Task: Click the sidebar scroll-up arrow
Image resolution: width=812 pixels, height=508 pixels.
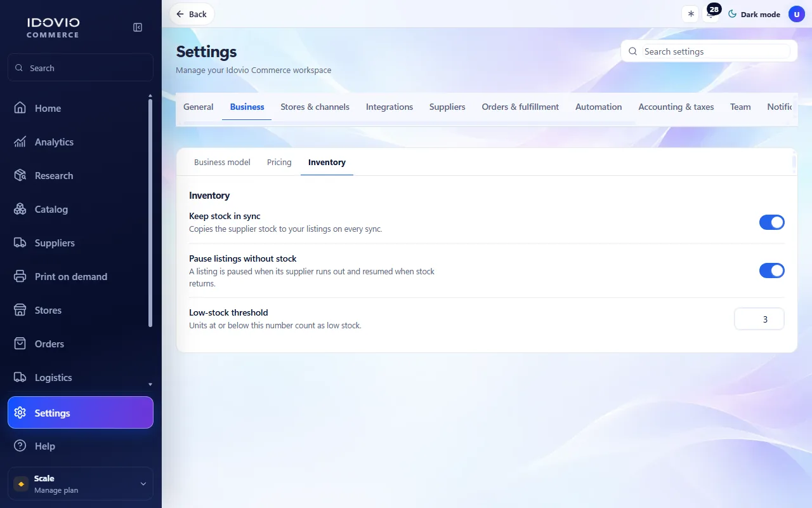Action: click(x=150, y=97)
